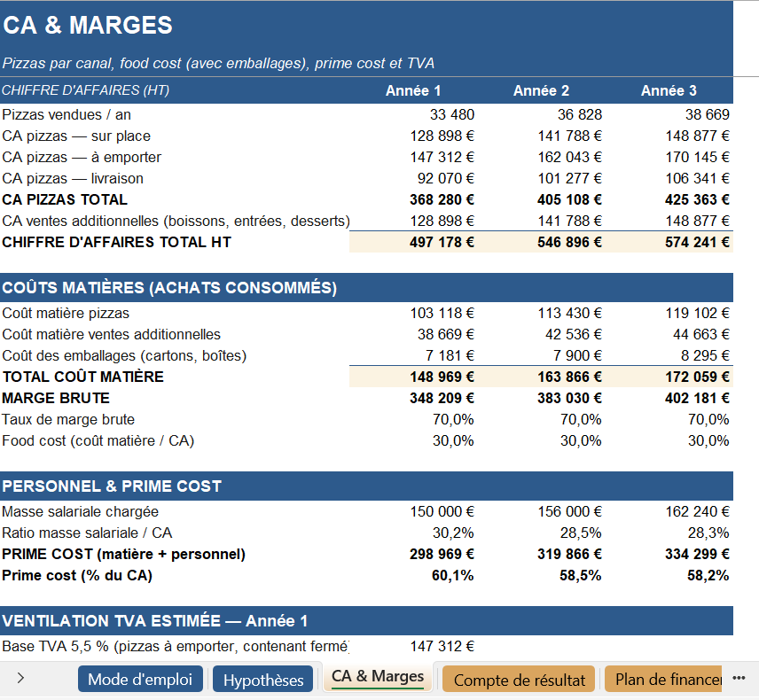The height and width of the screenshot is (700, 759).
Task: Click the Année 3 column header
Action: 669,90
